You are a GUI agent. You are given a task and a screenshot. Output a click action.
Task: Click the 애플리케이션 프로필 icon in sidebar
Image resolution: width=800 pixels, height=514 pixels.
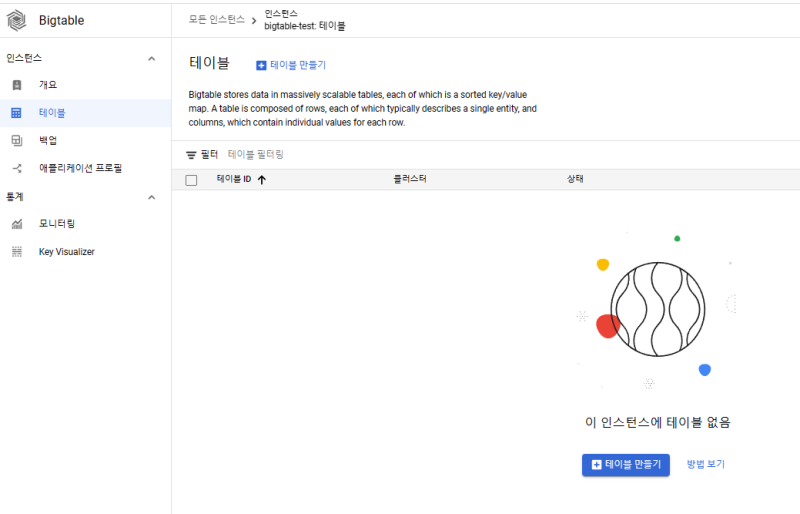coord(17,168)
